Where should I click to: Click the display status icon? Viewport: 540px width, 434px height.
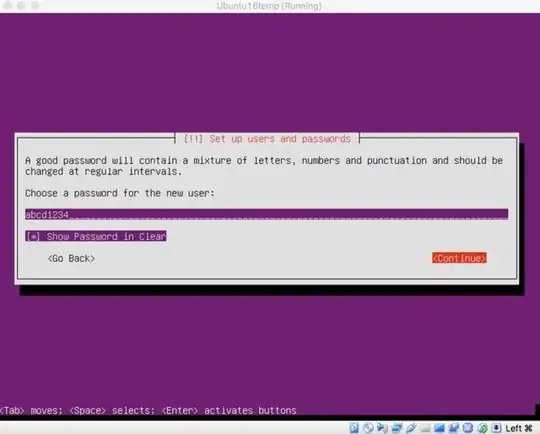[439, 428]
